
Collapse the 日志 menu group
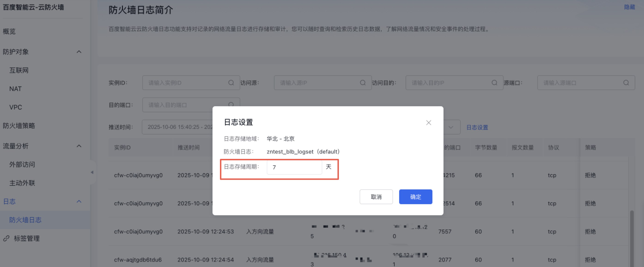pos(79,201)
